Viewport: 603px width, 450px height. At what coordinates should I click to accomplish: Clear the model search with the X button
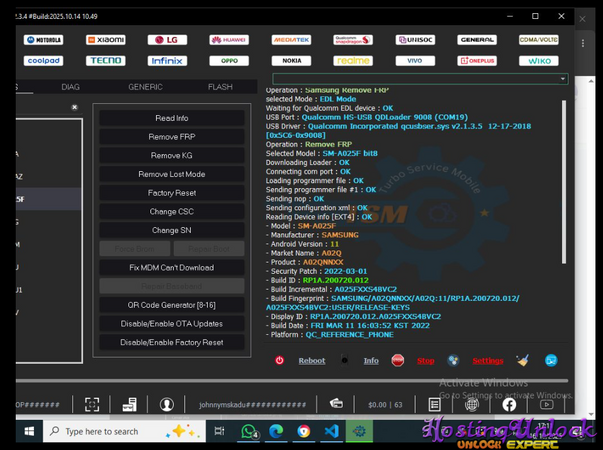tap(75, 107)
